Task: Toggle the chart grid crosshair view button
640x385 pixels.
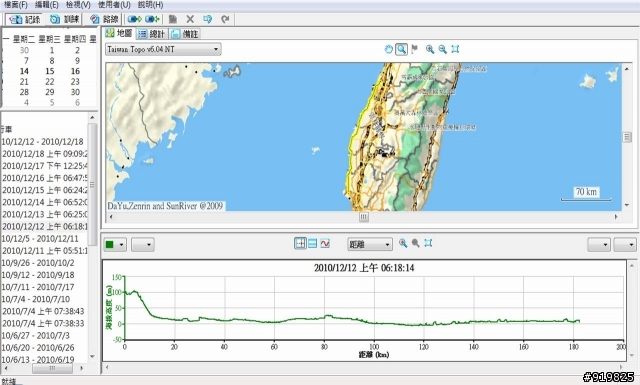Action: (x=300, y=244)
